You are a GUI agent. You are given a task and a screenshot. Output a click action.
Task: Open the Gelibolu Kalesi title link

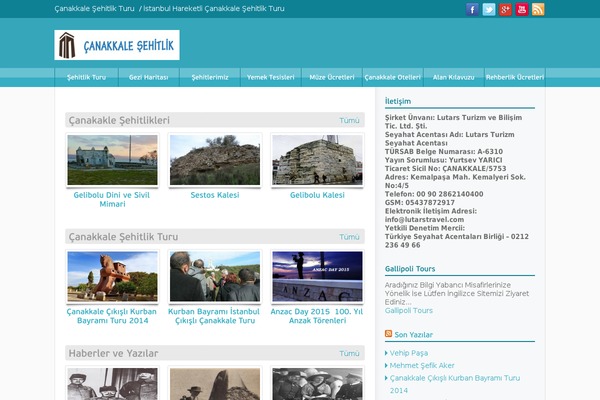[x=317, y=195]
